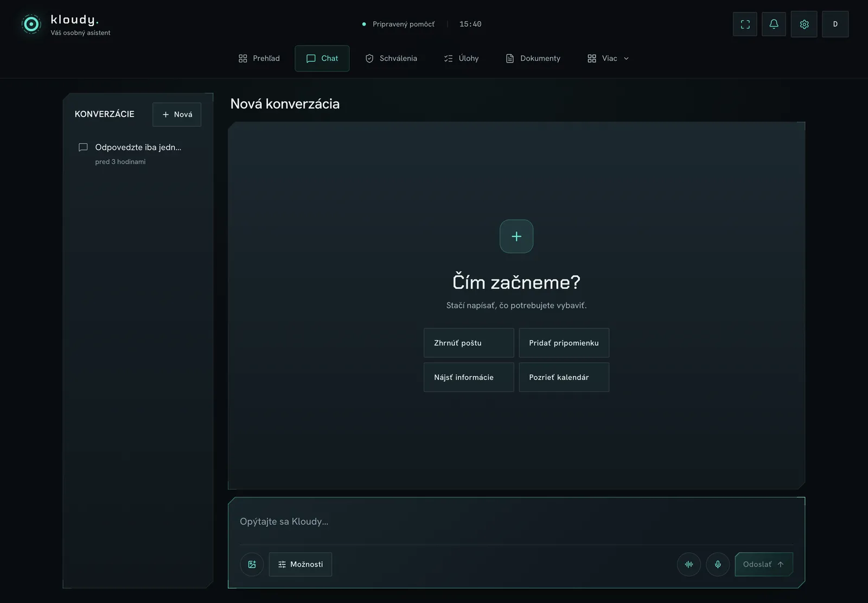Toggle fullscreen mode icon
This screenshot has width=868, height=603.
click(745, 24)
